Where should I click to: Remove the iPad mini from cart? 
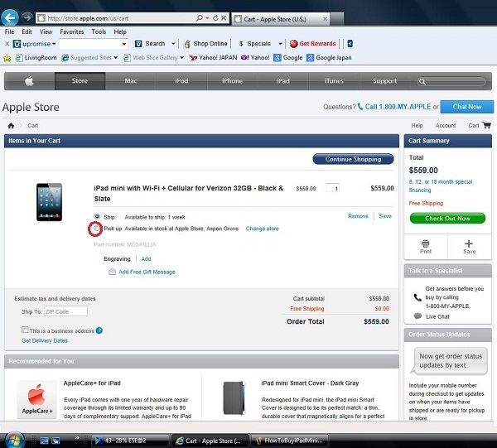click(x=358, y=216)
